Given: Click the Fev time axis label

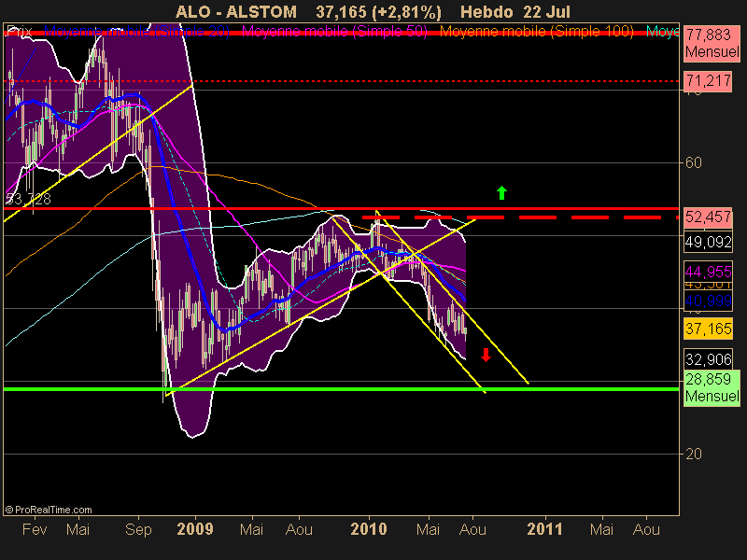Looking at the screenshot, I should pos(35,529).
